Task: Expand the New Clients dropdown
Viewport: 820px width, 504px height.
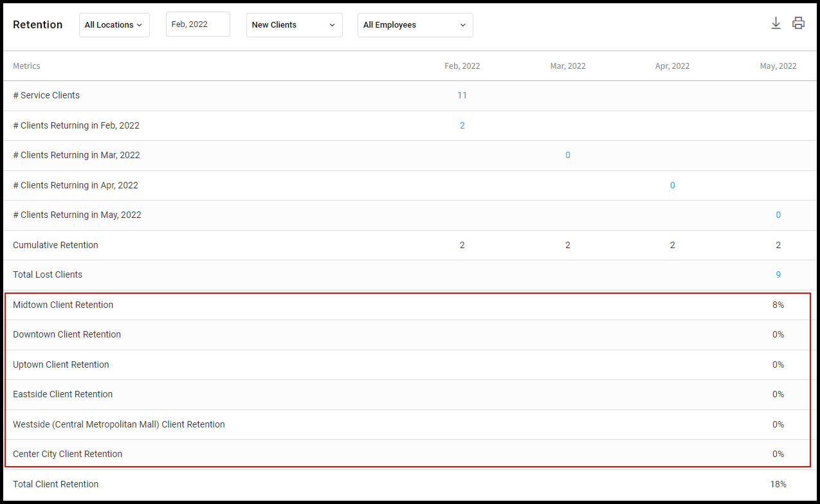Action: point(295,25)
